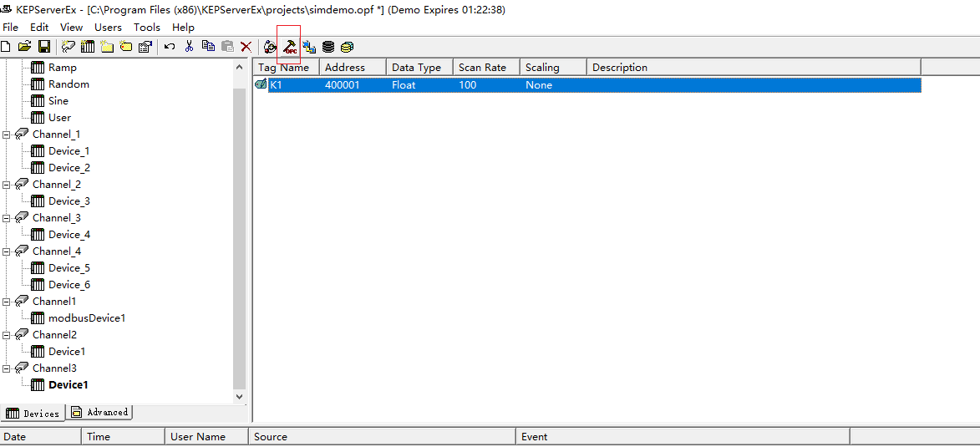Open the View menu

pos(71,27)
